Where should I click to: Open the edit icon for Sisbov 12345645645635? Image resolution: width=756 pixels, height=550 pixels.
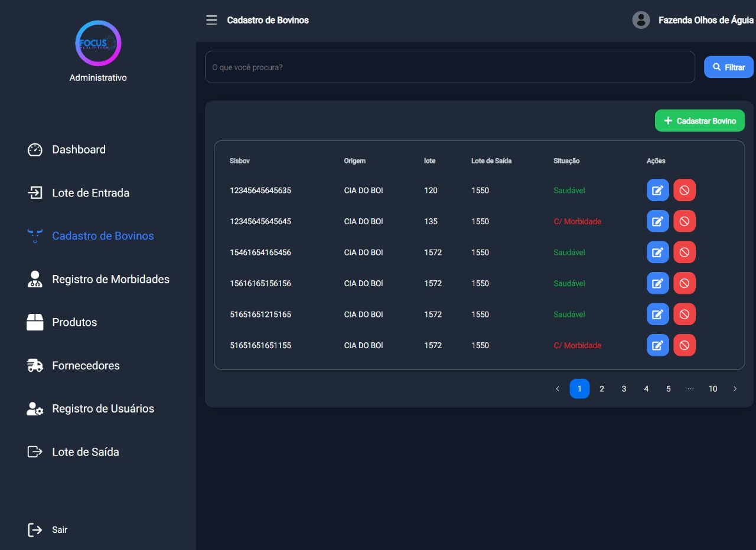[657, 190]
